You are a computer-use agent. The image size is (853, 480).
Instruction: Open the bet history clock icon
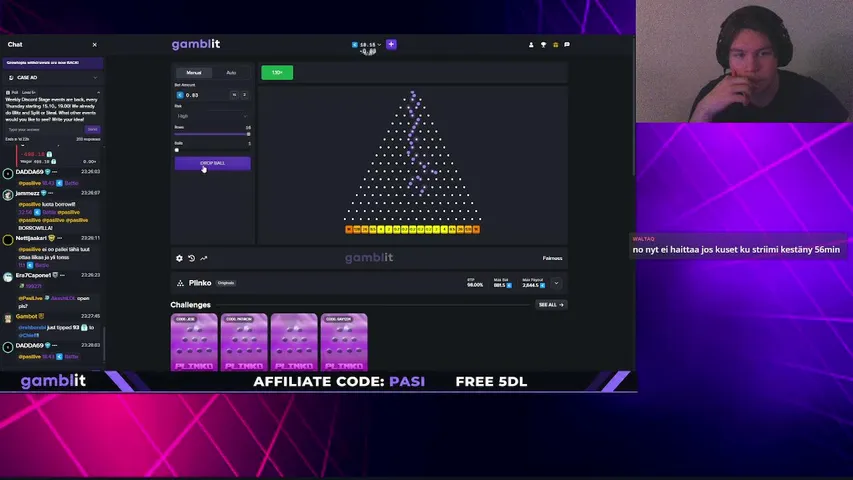pos(191,258)
